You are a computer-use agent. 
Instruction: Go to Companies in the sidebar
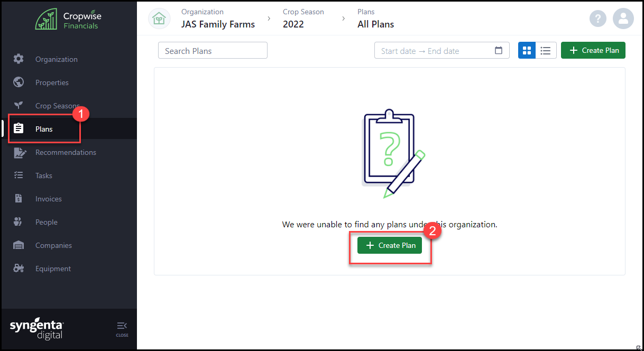pos(53,245)
